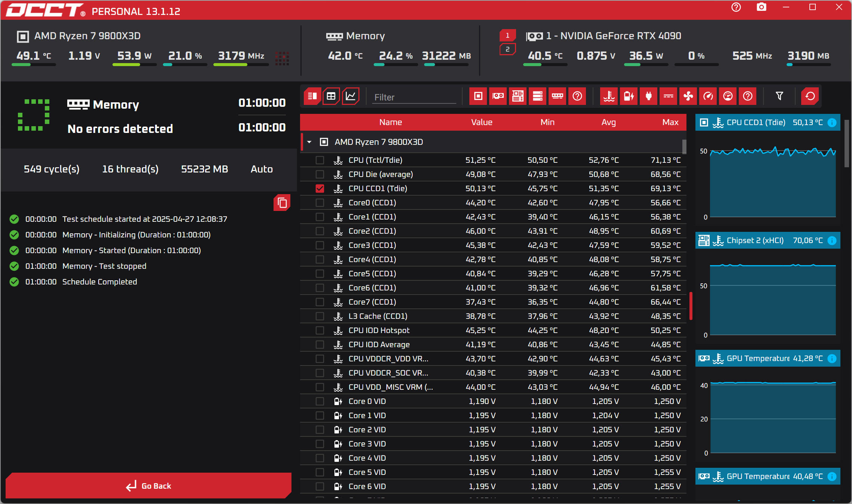Open info for Chipset 2 (xHCI) graph

point(832,240)
